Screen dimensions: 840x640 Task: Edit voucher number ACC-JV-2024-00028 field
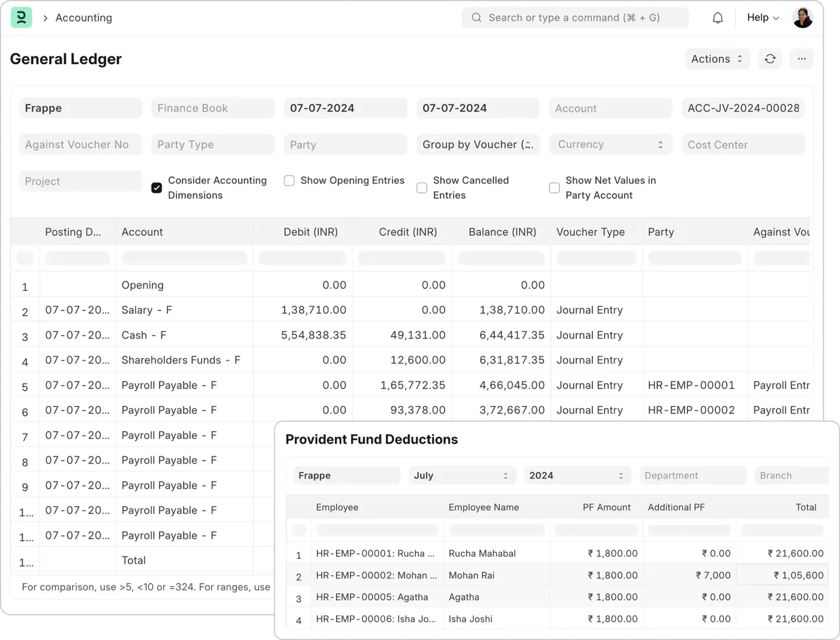coord(743,108)
